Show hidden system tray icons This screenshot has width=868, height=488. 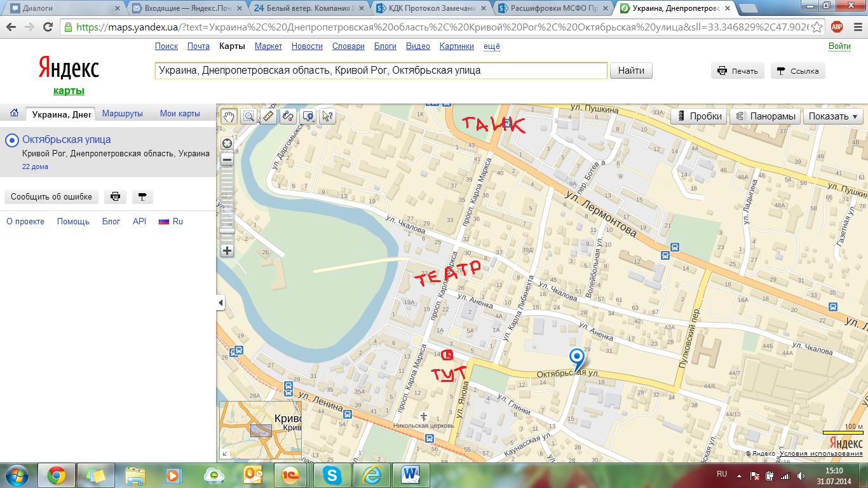[739, 475]
